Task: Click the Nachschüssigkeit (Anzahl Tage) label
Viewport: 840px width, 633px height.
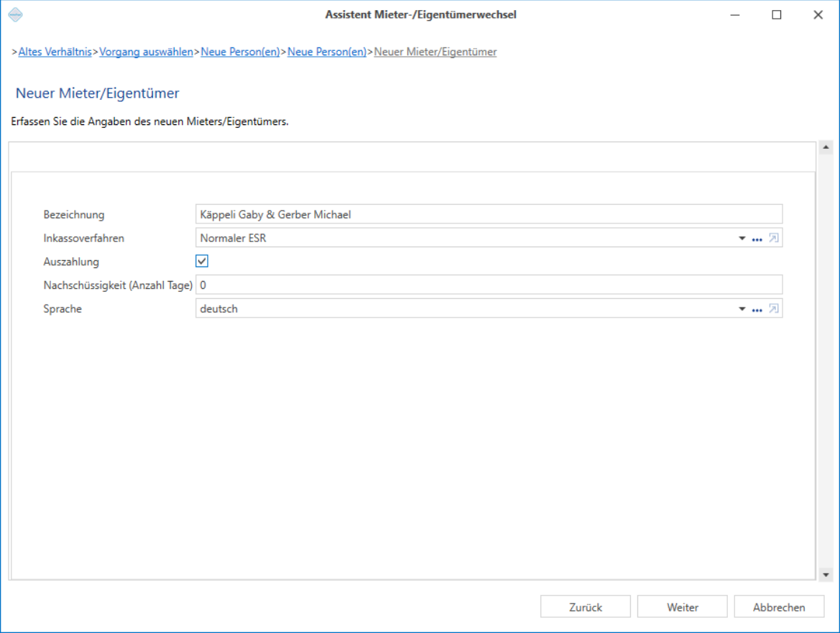Action: [x=118, y=285]
